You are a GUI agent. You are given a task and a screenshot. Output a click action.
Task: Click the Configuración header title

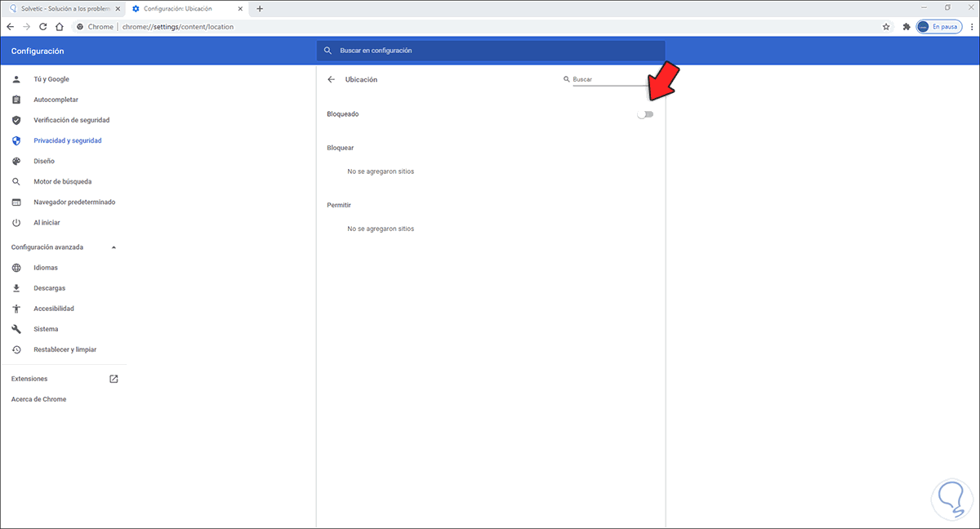point(38,51)
